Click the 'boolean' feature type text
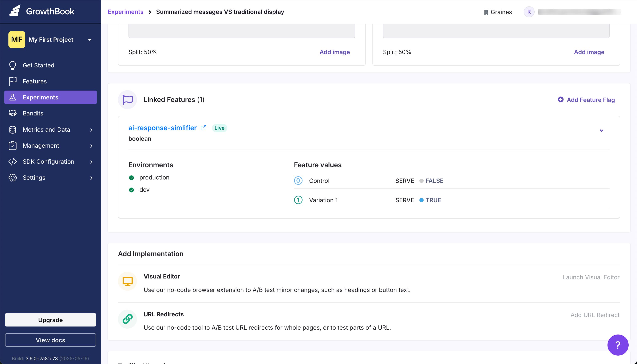Viewport: 637px width, 364px height. click(x=140, y=139)
